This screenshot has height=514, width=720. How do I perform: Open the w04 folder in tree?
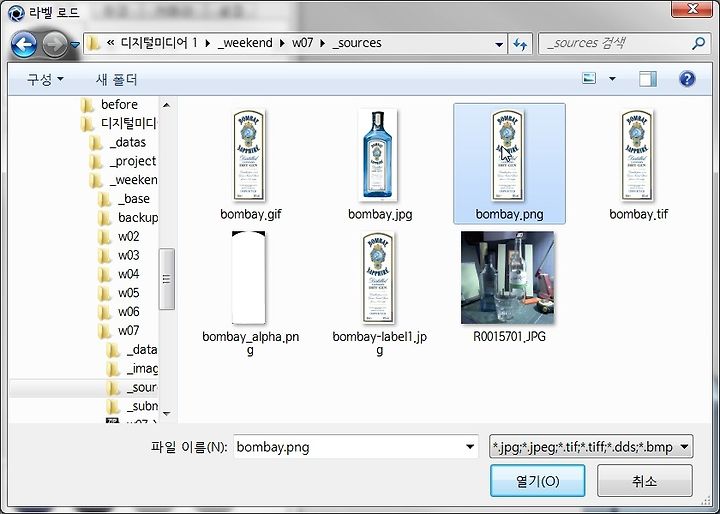[118, 274]
